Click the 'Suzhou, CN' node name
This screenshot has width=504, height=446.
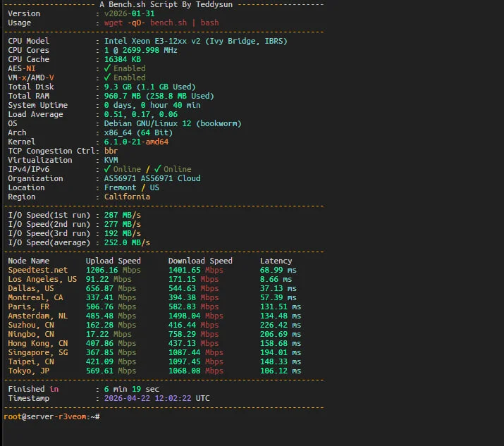point(31,325)
